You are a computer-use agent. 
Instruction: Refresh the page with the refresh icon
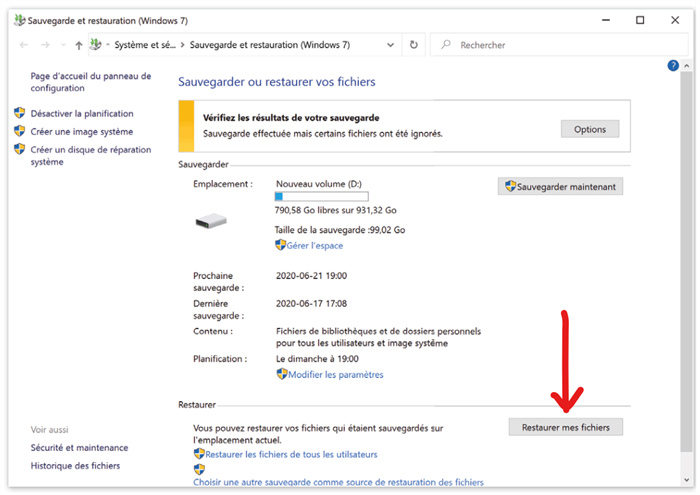pos(414,45)
